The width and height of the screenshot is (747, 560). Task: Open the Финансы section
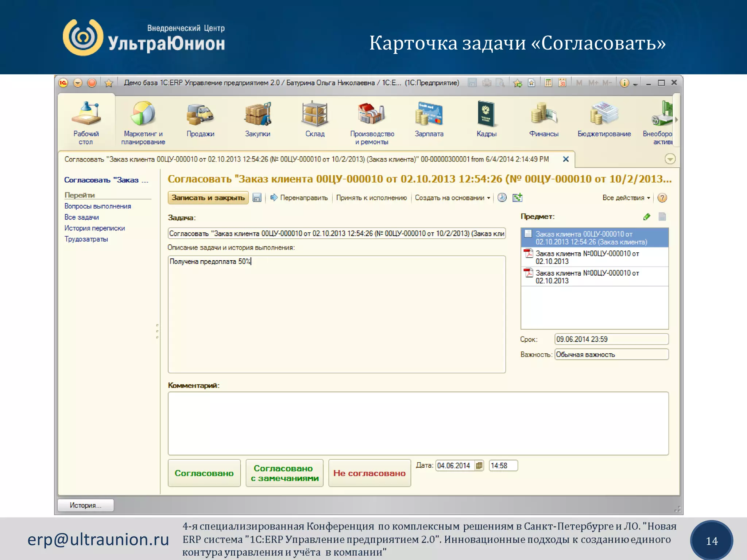click(543, 119)
